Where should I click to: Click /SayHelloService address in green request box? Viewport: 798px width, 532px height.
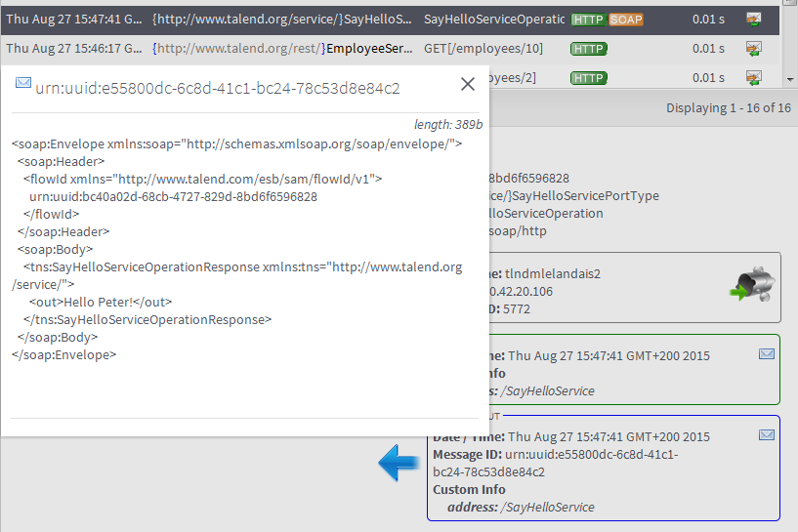[548, 391]
